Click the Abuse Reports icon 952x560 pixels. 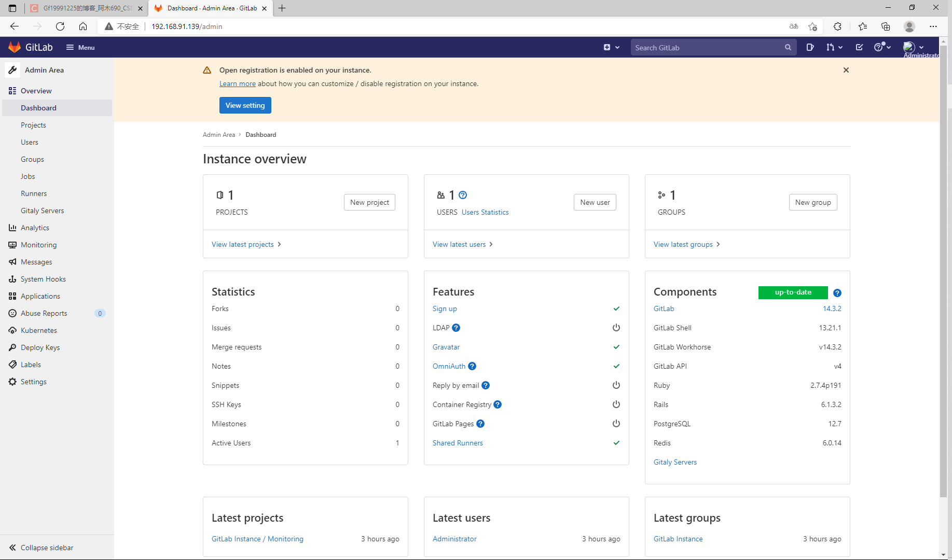pos(12,313)
